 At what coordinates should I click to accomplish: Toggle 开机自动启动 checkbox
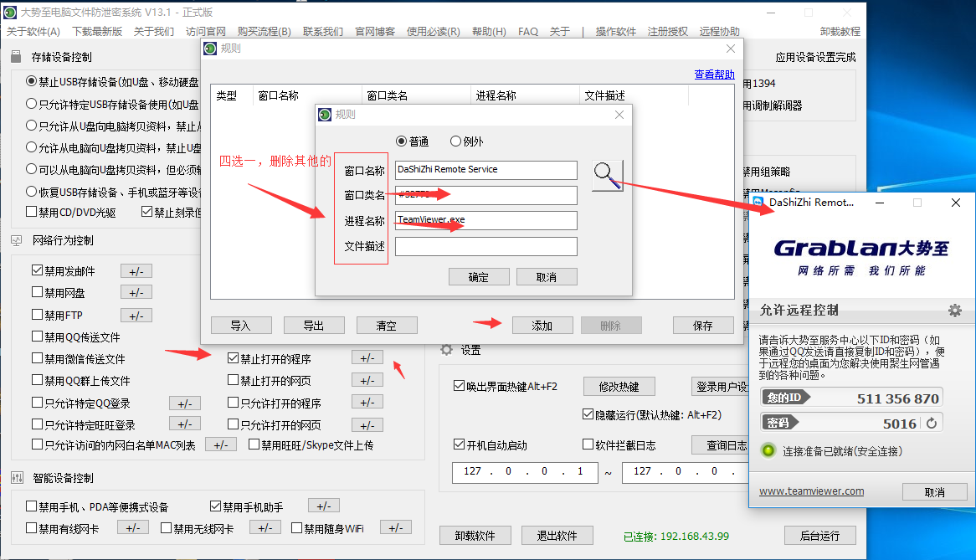click(460, 444)
